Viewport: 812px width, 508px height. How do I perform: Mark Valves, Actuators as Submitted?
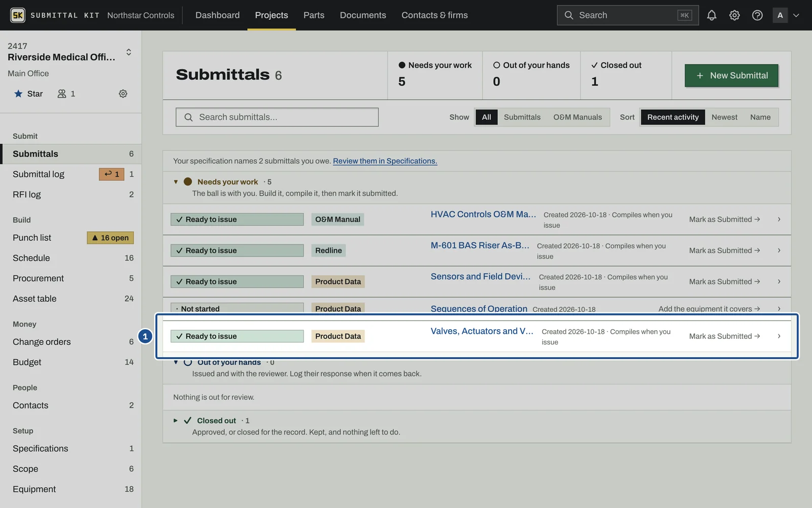(724, 336)
